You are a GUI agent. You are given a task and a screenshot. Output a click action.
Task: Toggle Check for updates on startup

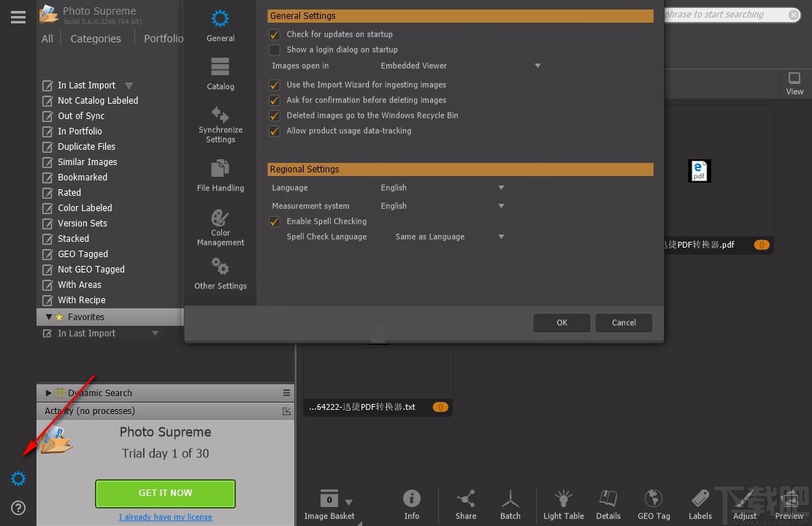pos(275,34)
